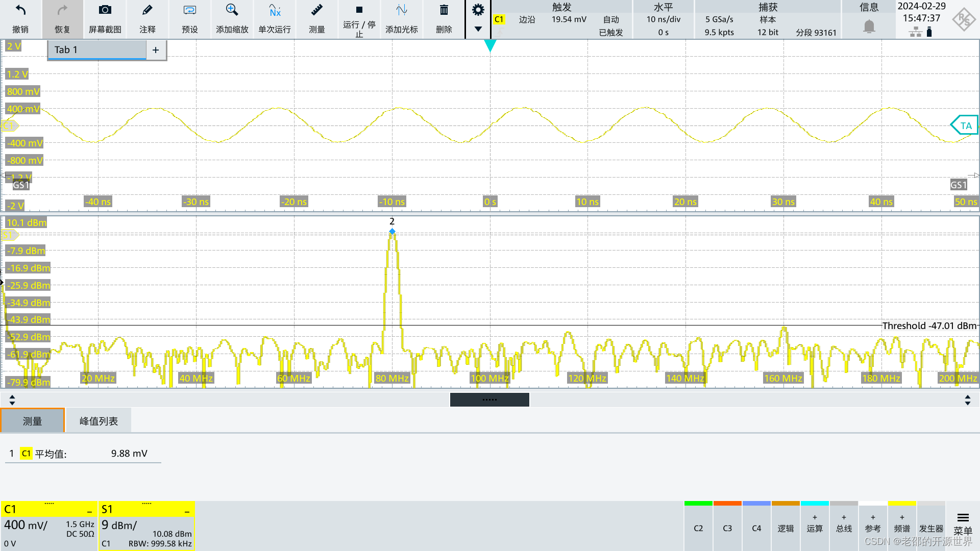Enable channel C3
This screenshot has height=551, width=980.
click(727, 528)
